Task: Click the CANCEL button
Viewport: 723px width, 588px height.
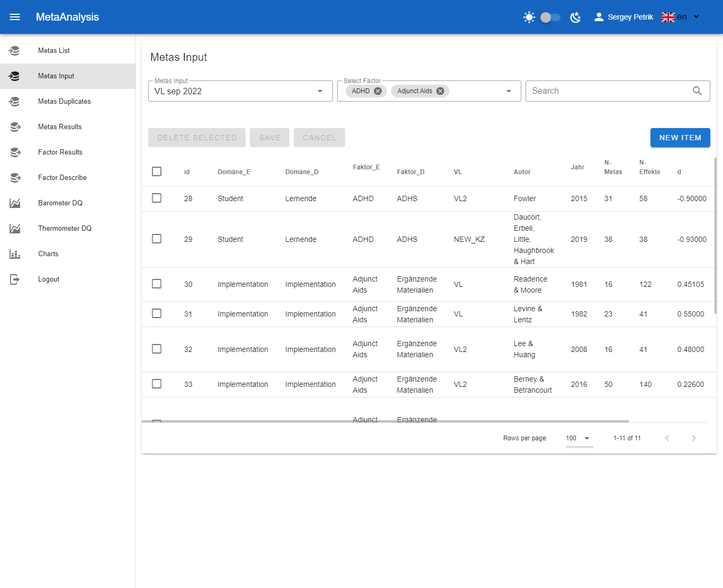Action: pyautogui.click(x=319, y=138)
